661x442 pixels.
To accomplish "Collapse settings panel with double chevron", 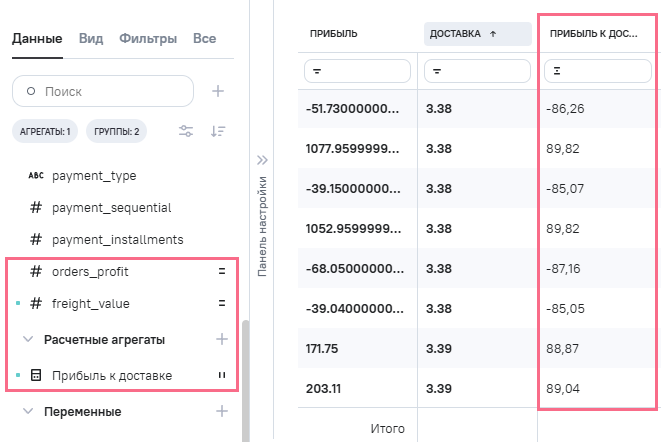I will (x=263, y=159).
